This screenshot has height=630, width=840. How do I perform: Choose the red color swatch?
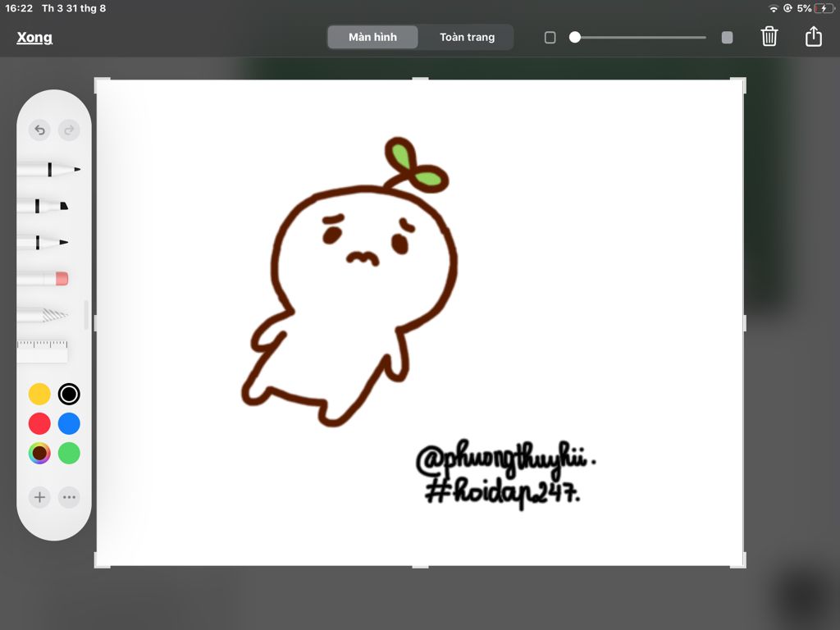tap(39, 423)
